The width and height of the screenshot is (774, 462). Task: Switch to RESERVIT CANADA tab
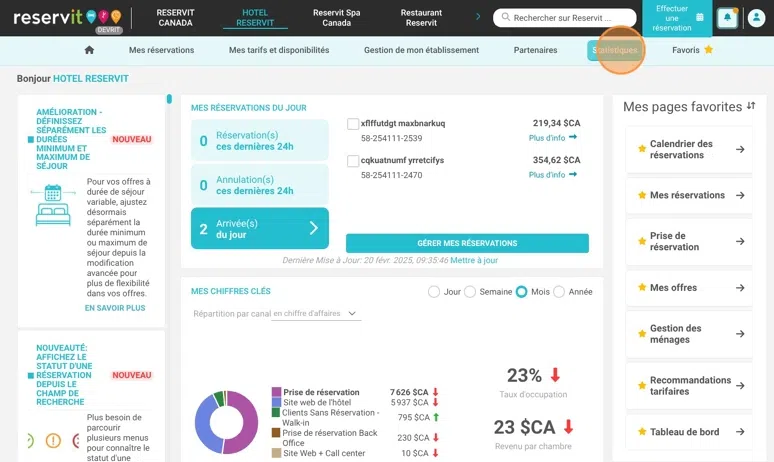click(175, 18)
